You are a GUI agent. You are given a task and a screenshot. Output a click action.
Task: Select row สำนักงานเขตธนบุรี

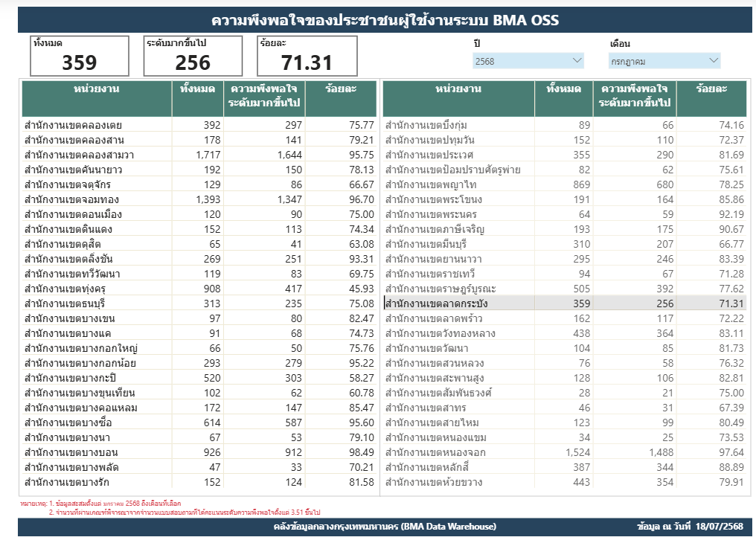(199, 304)
